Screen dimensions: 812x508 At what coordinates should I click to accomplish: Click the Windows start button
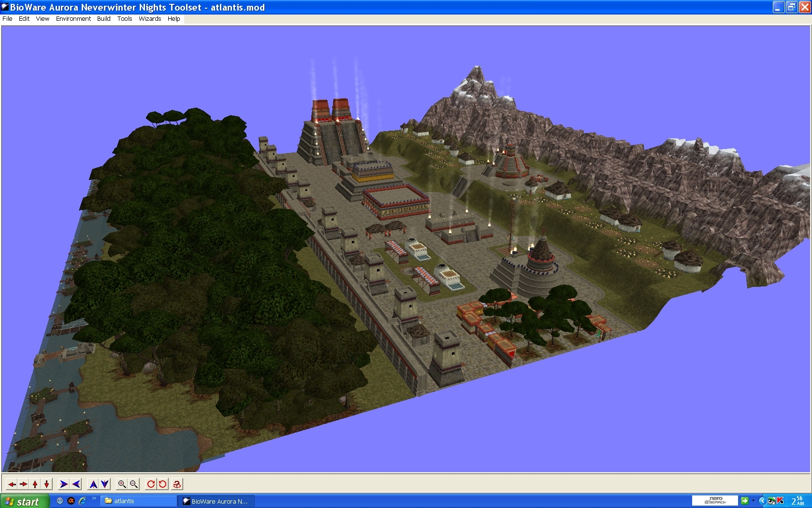pyautogui.click(x=24, y=501)
